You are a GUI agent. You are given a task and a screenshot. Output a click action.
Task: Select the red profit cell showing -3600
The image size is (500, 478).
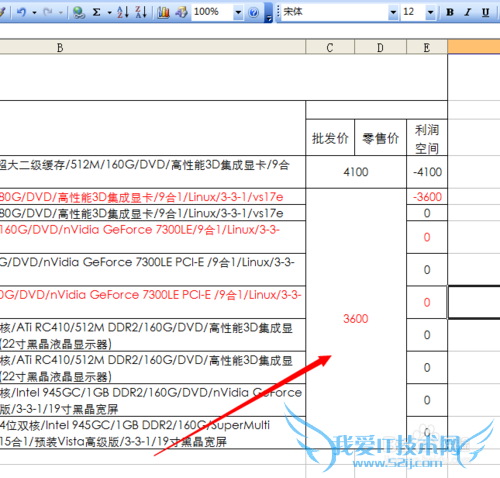(x=427, y=197)
